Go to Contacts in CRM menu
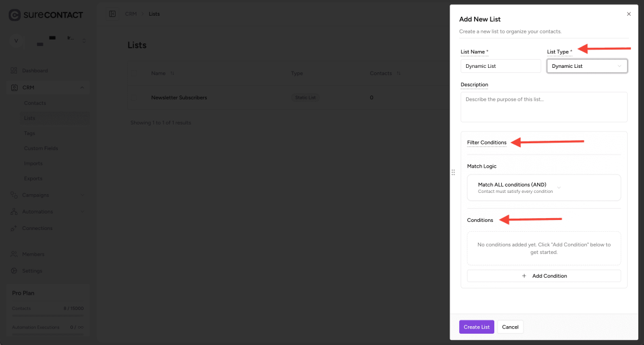The width and height of the screenshot is (644, 345). pyautogui.click(x=35, y=103)
